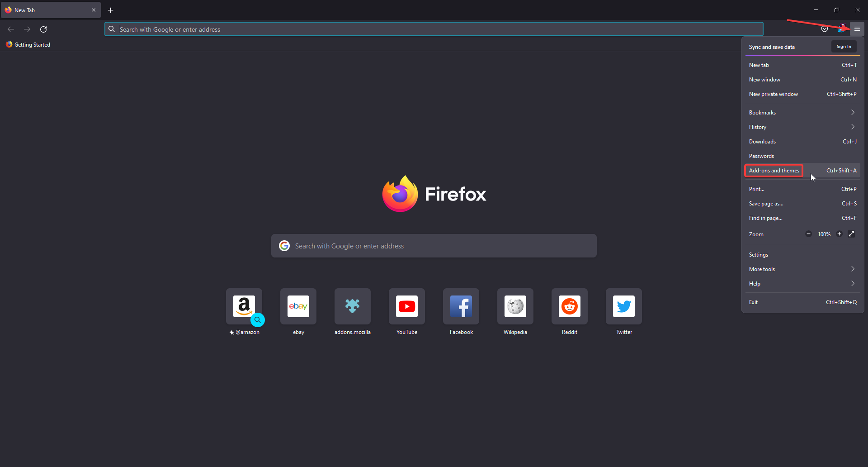
Task: Zoom in using the plus button
Action: pos(840,234)
